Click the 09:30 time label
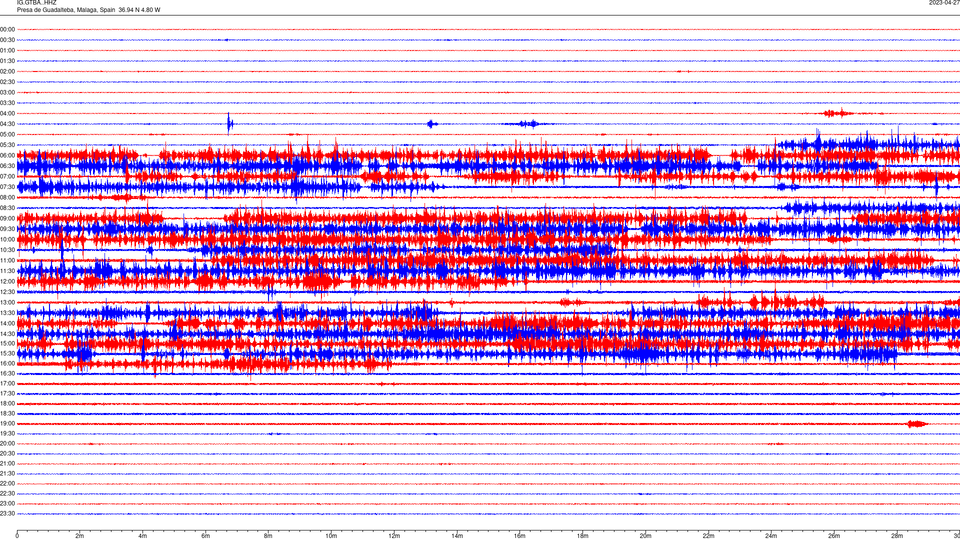Image resolution: width=960 pixels, height=540 pixels. [x=7, y=229]
